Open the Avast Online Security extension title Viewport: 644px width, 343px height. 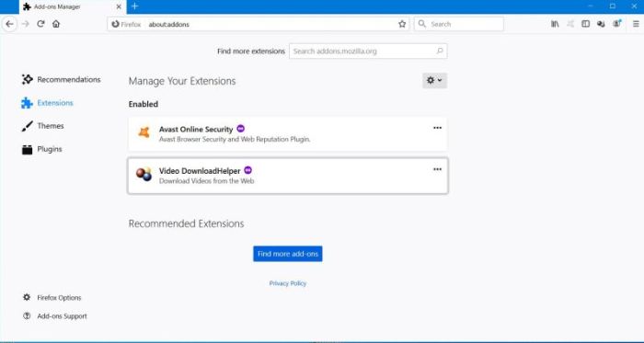point(196,130)
